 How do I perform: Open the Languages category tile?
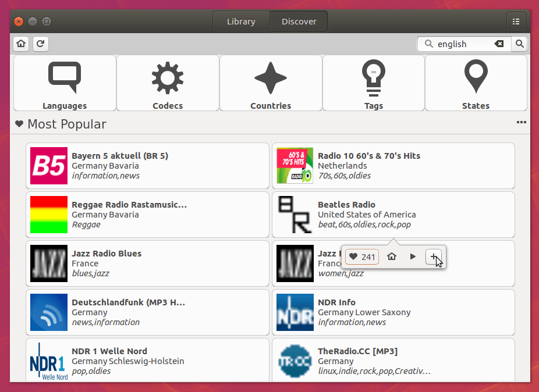click(x=65, y=83)
